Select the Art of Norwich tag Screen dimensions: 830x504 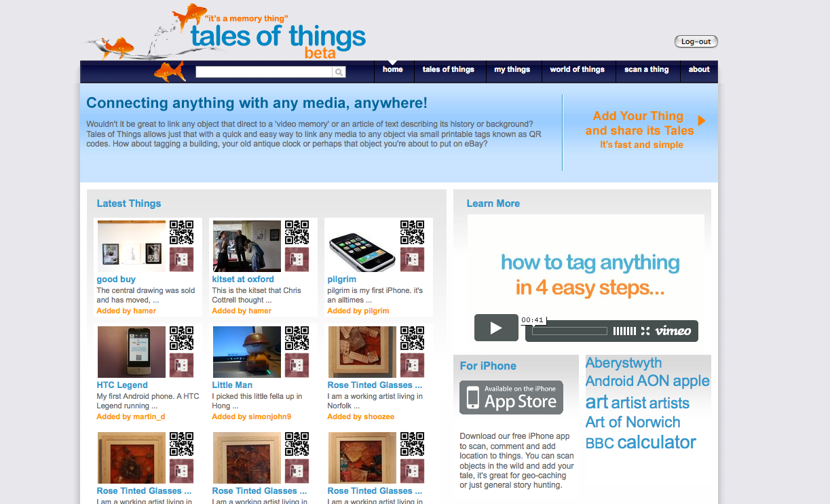click(x=633, y=422)
